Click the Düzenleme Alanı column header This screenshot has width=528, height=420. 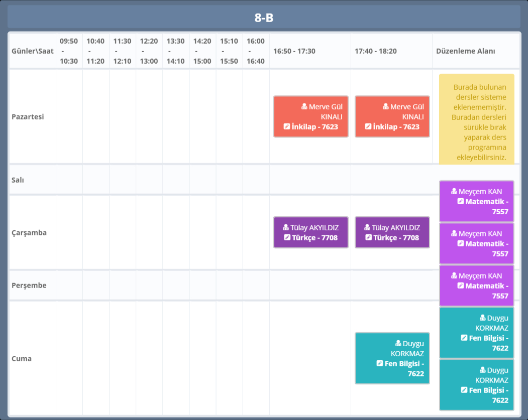coord(465,51)
